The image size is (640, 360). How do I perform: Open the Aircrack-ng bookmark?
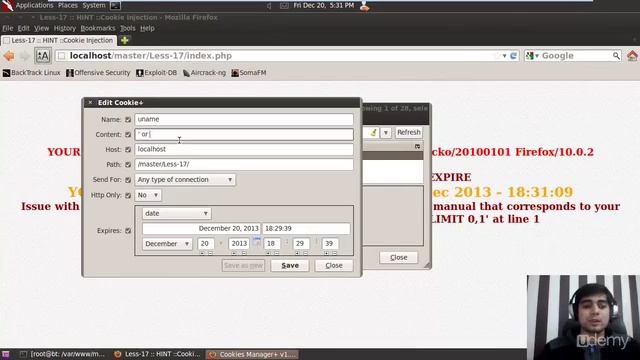204,73
